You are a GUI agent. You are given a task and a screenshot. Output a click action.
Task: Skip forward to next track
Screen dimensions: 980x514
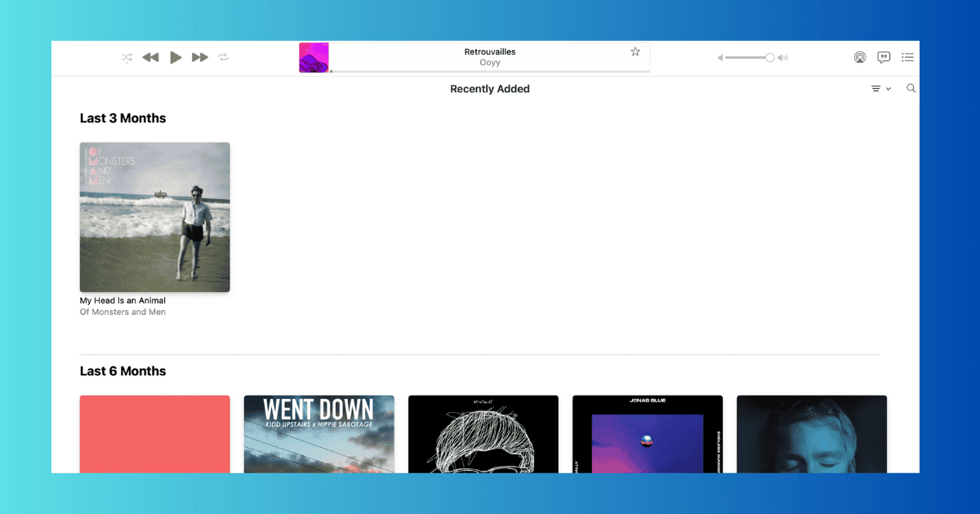pyautogui.click(x=199, y=58)
